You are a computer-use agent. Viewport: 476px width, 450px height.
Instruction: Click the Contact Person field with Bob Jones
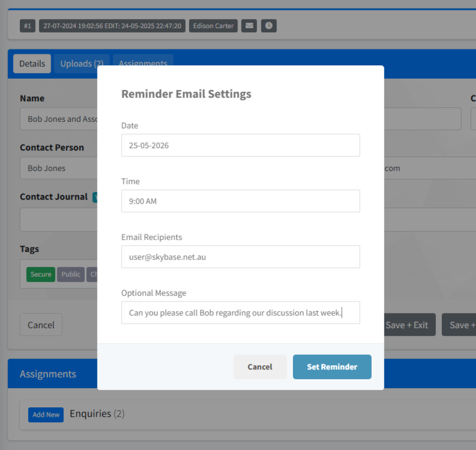coord(59,168)
